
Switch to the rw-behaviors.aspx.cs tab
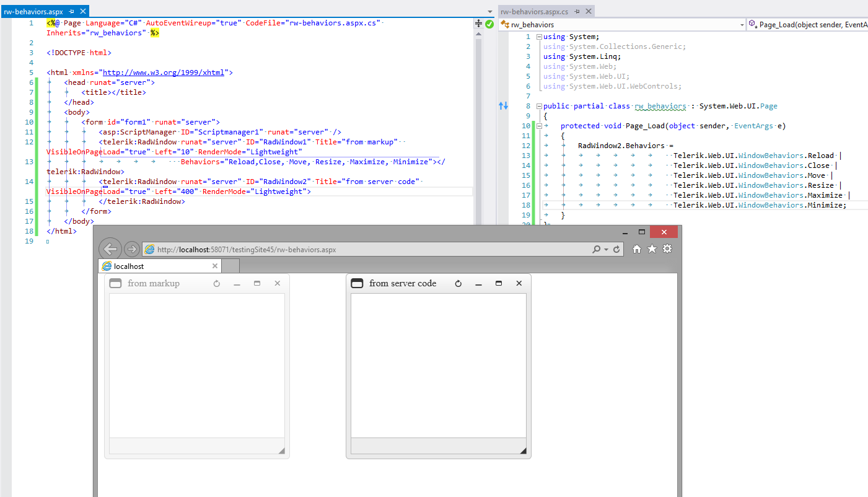[533, 11]
